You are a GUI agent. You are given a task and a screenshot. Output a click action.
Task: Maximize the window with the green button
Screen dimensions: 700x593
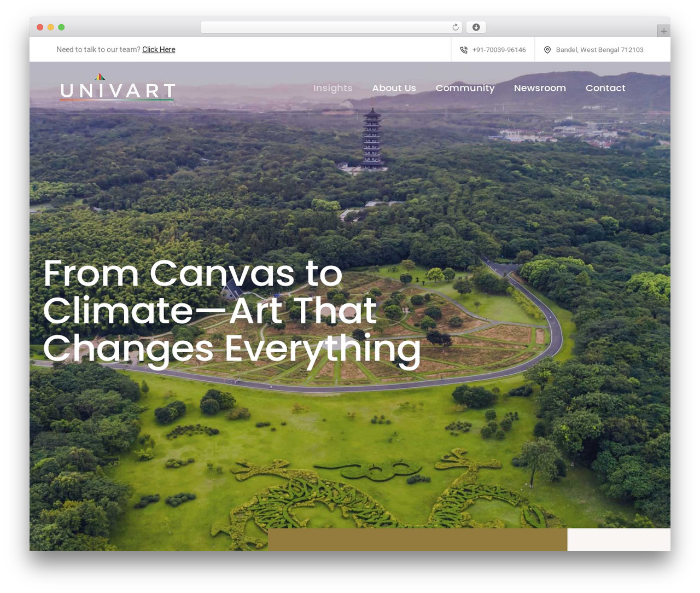[x=61, y=27]
